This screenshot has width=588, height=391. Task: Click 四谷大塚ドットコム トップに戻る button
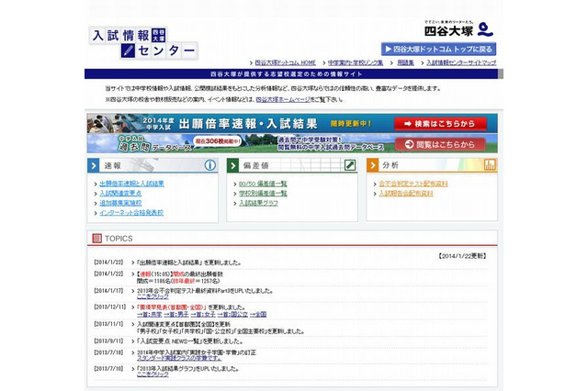coord(438,49)
